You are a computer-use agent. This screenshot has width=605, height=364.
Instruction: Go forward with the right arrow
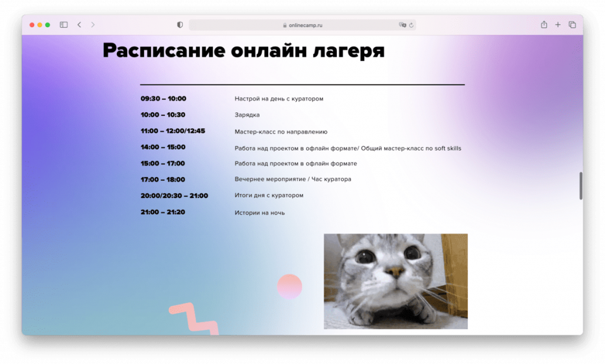[93, 25]
